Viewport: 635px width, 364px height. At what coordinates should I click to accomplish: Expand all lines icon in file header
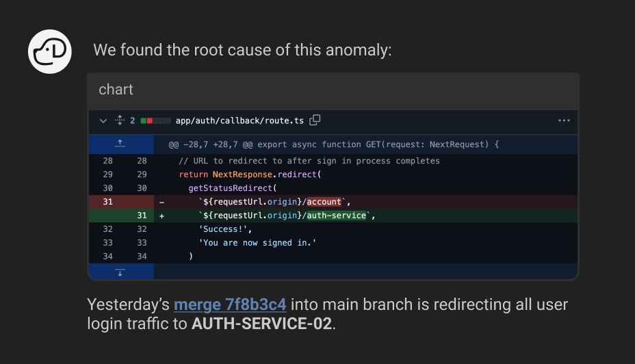(120, 120)
